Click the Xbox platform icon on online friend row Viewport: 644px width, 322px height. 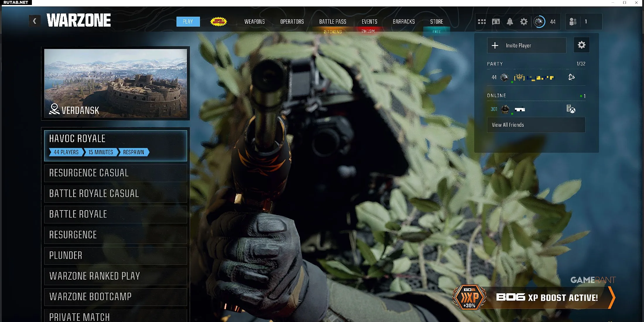571,109
